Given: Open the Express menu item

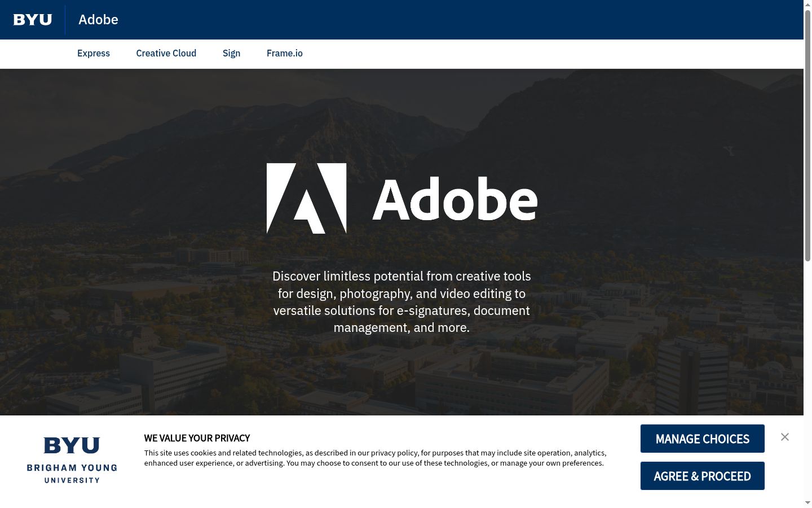Looking at the screenshot, I should click(x=94, y=53).
